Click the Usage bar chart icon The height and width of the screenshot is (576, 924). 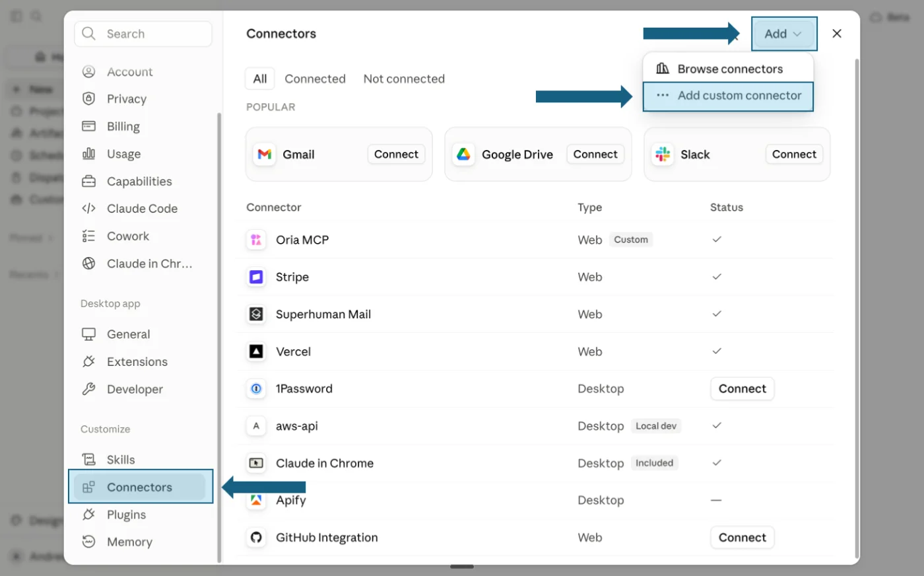point(88,153)
